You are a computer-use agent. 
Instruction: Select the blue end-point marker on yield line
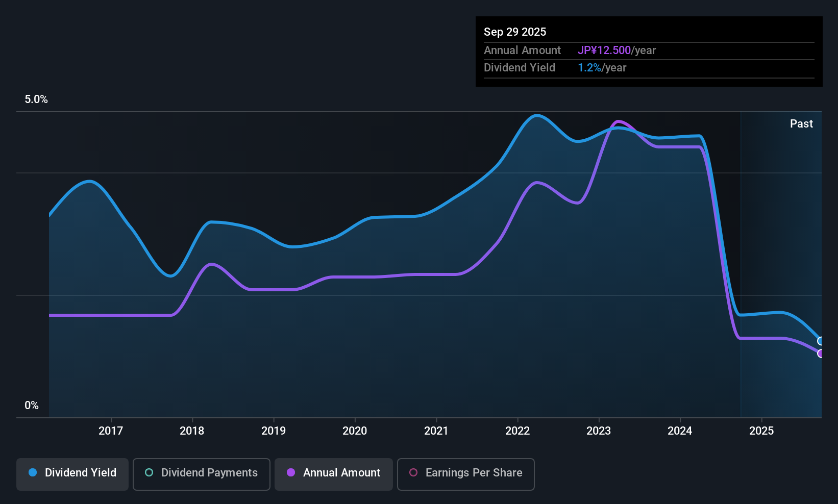(820, 341)
